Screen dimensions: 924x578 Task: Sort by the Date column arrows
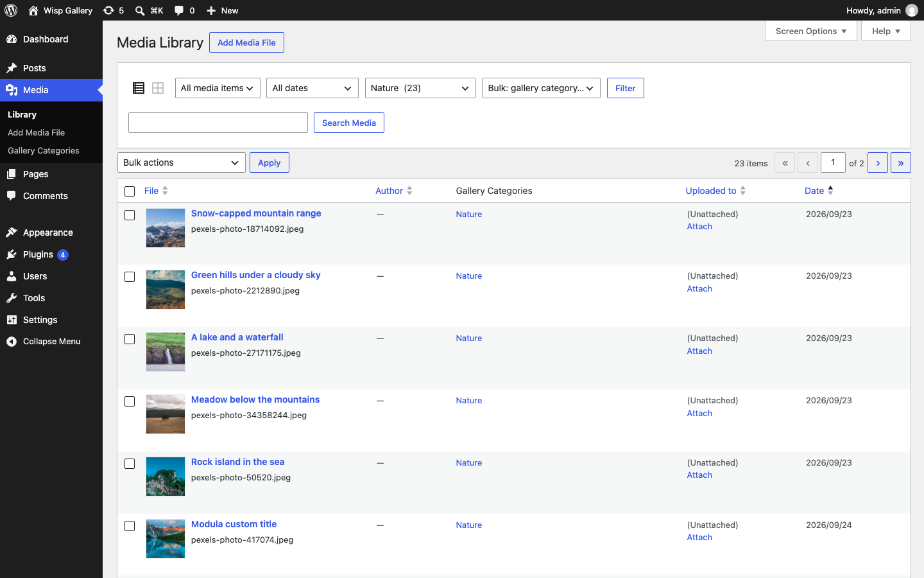pos(830,191)
